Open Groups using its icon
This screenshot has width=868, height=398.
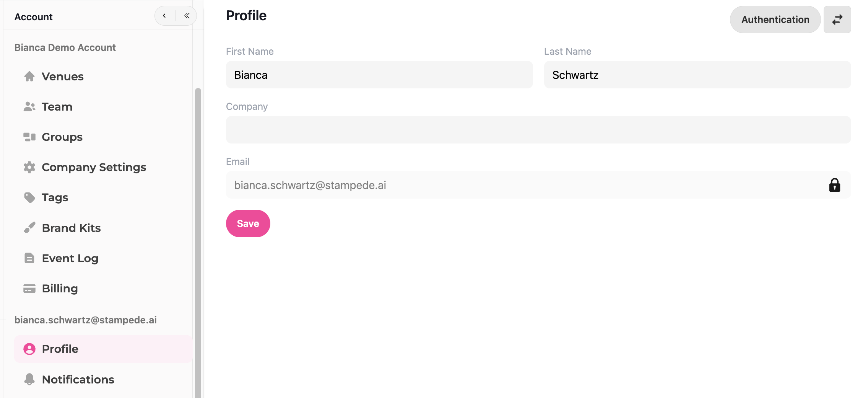tap(29, 137)
